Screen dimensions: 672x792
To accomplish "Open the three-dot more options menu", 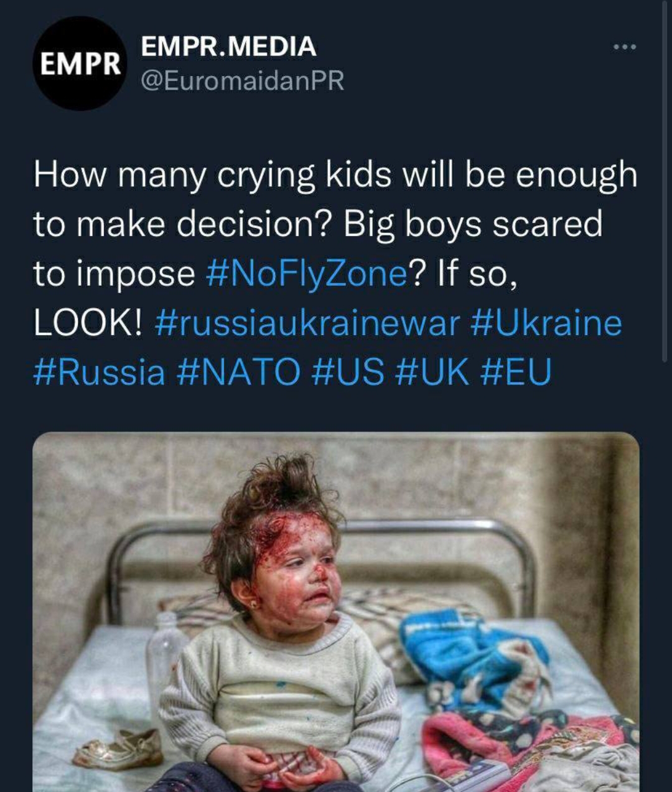I will (x=624, y=47).
